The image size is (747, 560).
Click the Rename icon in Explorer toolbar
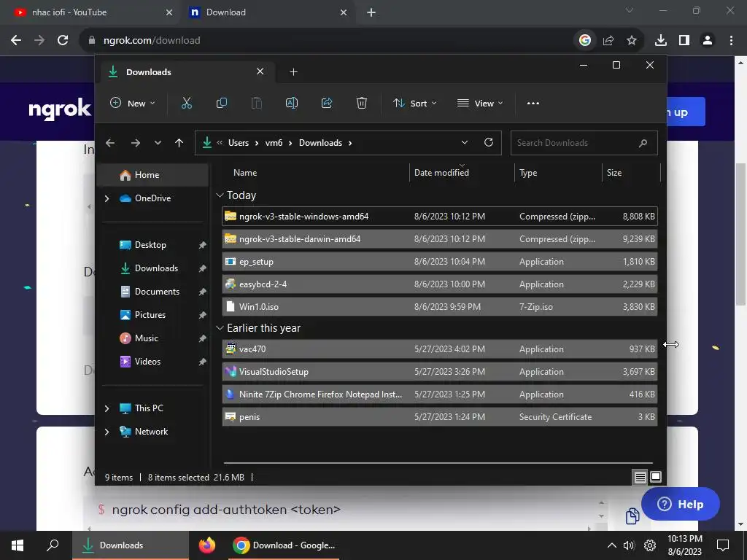pos(292,104)
